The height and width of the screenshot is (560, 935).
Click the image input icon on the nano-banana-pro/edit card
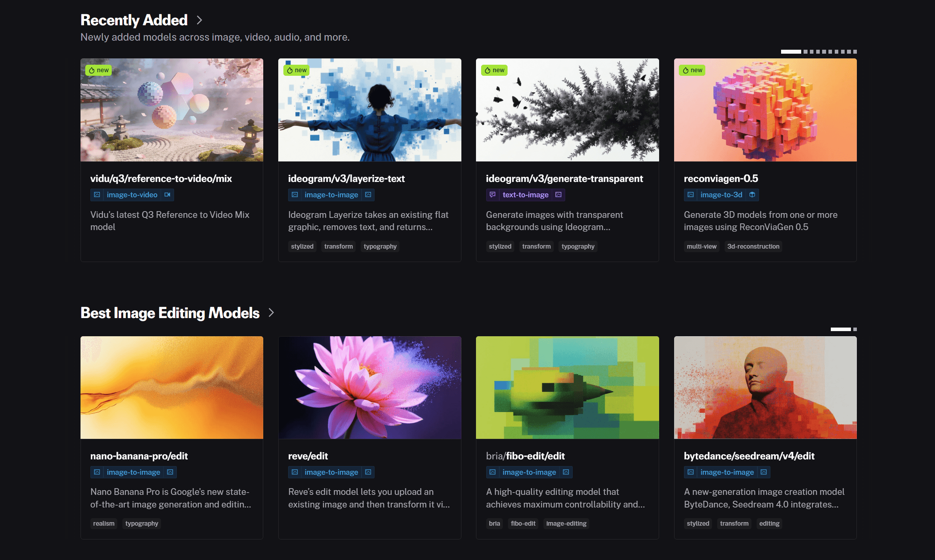coord(97,472)
